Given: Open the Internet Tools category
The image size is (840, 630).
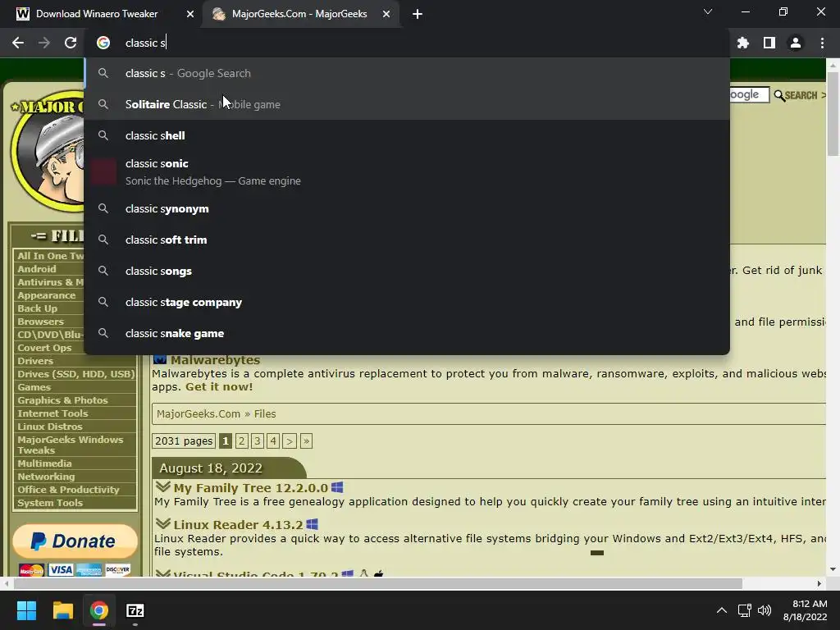Looking at the screenshot, I should click(52, 413).
